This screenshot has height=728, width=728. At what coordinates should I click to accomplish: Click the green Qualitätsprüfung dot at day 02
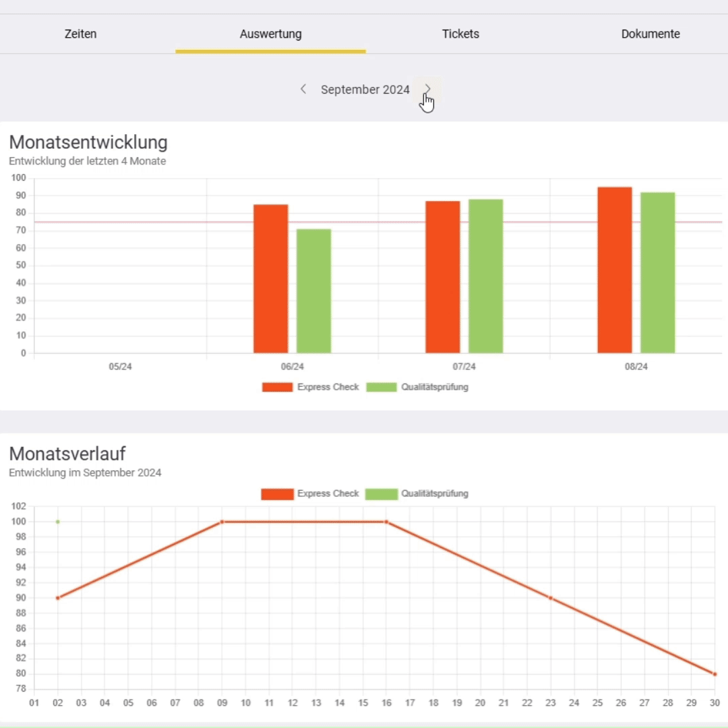pyautogui.click(x=57, y=522)
